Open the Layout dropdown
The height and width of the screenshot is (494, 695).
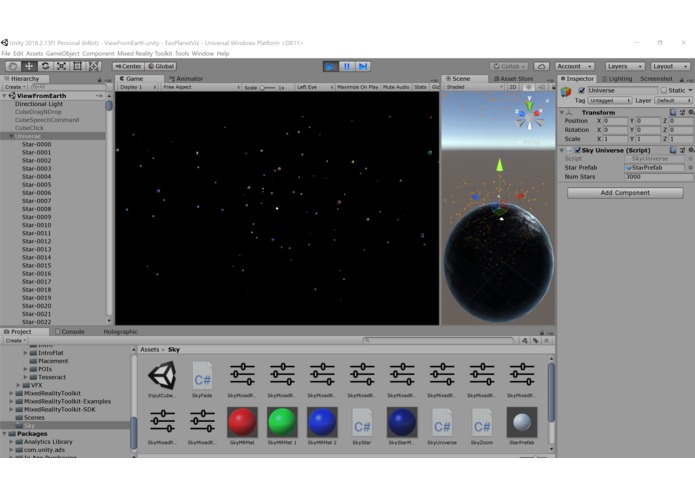click(x=670, y=66)
